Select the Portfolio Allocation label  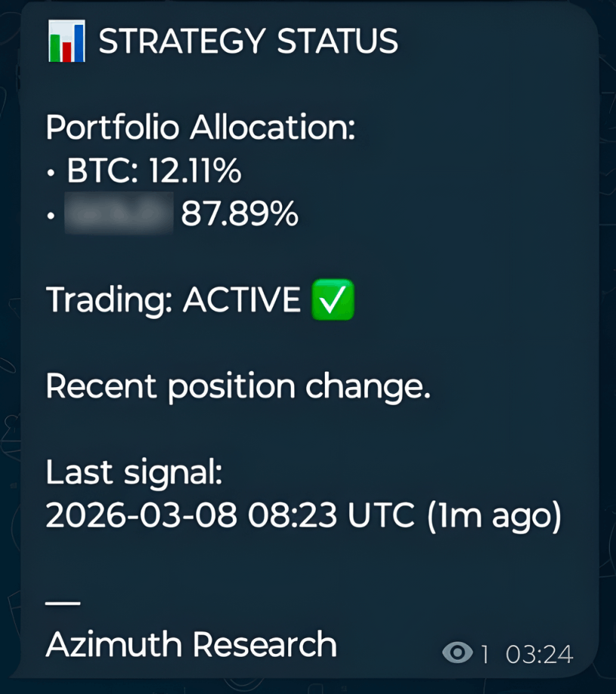200,128
